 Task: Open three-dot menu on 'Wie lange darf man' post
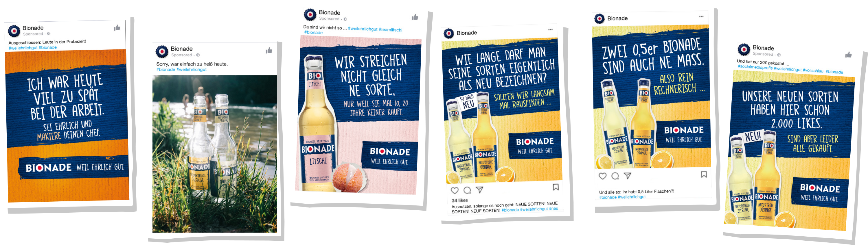click(x=550, y=30)
